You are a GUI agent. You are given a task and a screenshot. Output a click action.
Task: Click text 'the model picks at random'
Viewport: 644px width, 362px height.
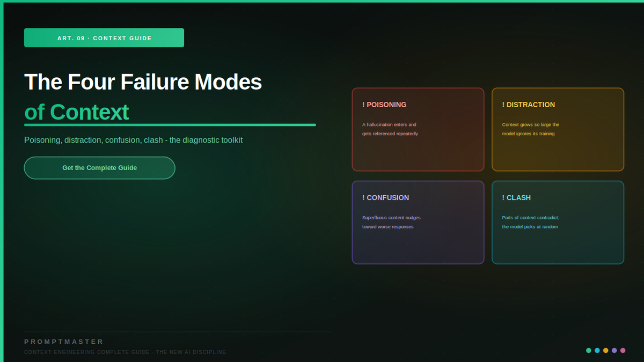pyautogui.click(x=530, y=227)
